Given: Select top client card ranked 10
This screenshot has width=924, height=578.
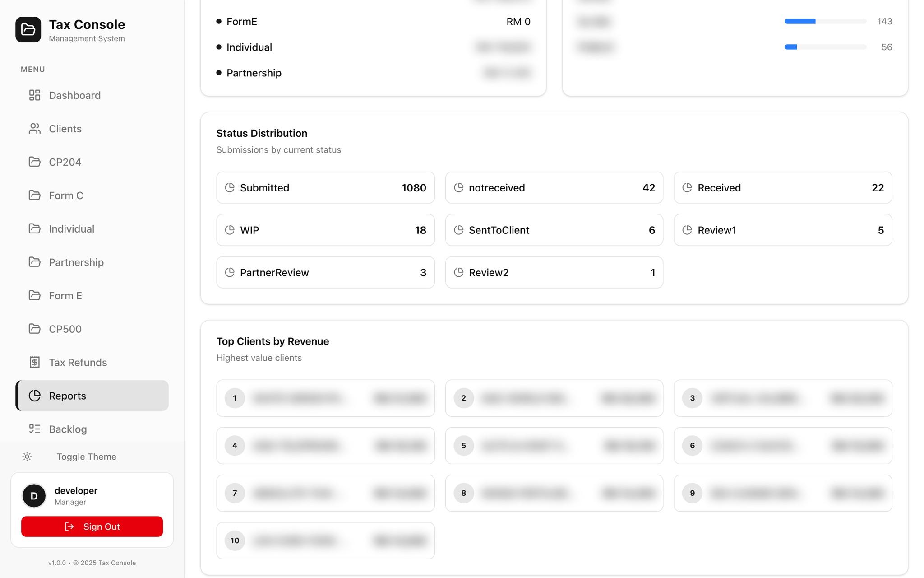Looking at the screenshot, I should pyautogui.click(x=325, y=541).
